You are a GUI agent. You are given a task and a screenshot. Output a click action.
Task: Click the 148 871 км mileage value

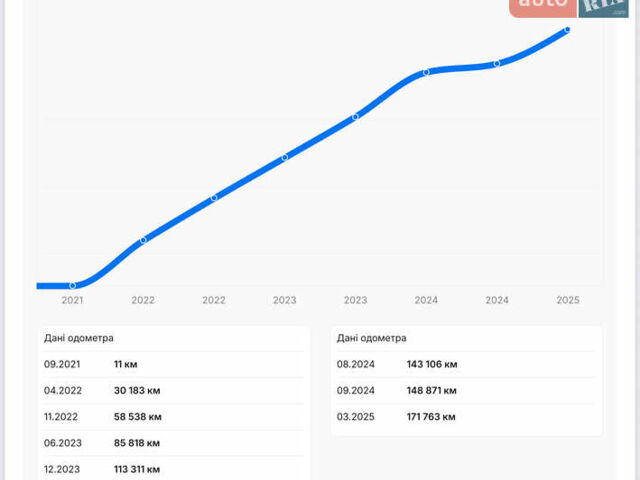click(x=432, y=391)
